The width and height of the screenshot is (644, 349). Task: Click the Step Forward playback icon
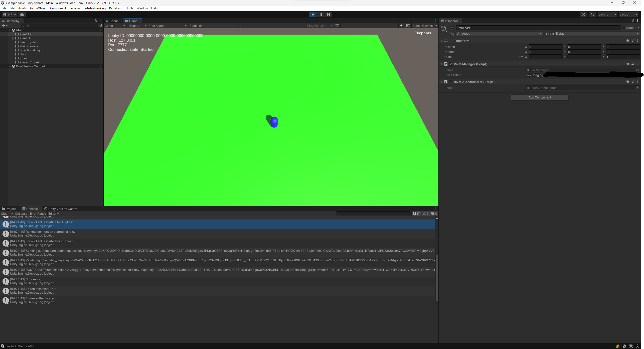pos(328,14)
